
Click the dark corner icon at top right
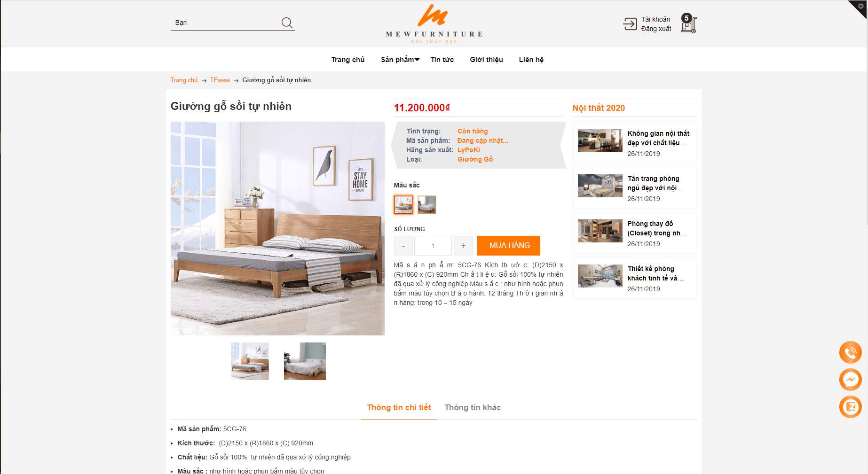click(860, 8)
